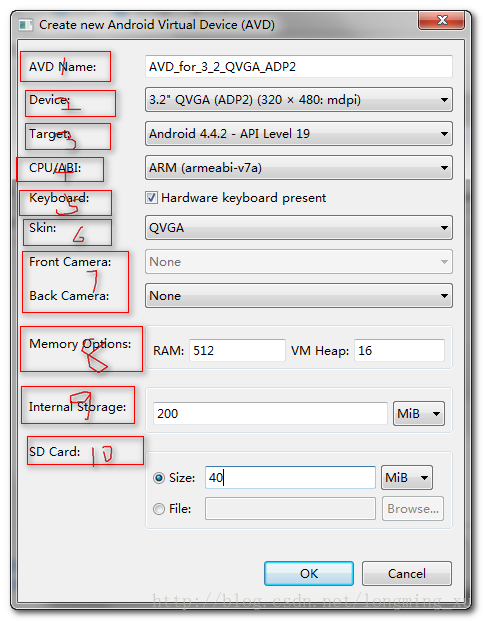Click the "Skin:" label
Viewport: 483px width, 621px height.
(x=43, y=228)
